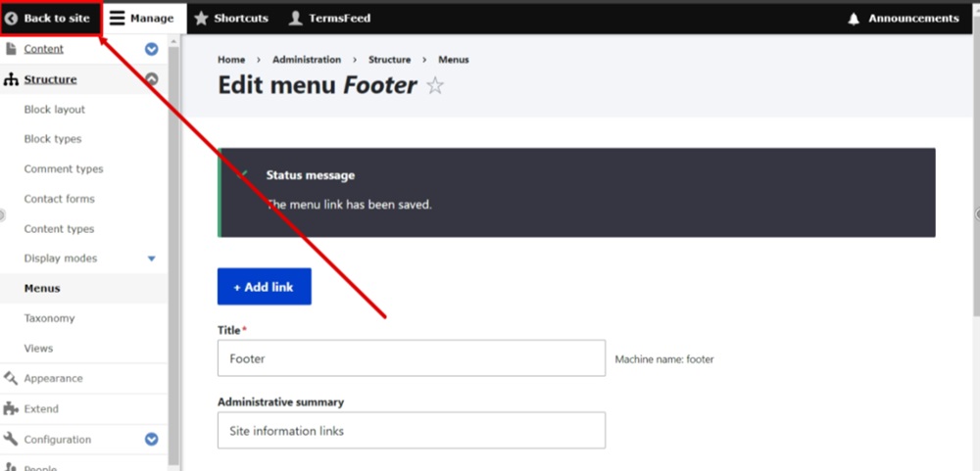Collapse the Structure submenu arrow
Image resolution: width=980 pixels, height=471 pixels.
(151, 79)
